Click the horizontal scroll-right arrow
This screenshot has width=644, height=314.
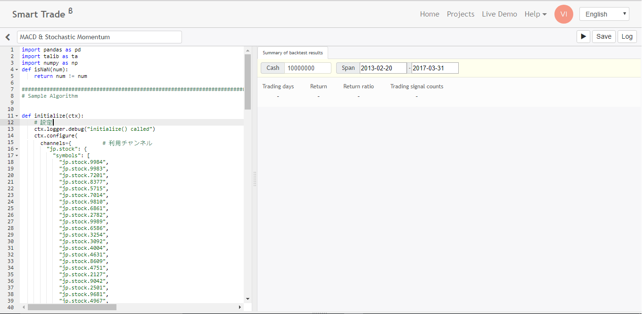(x=239, y=307)
